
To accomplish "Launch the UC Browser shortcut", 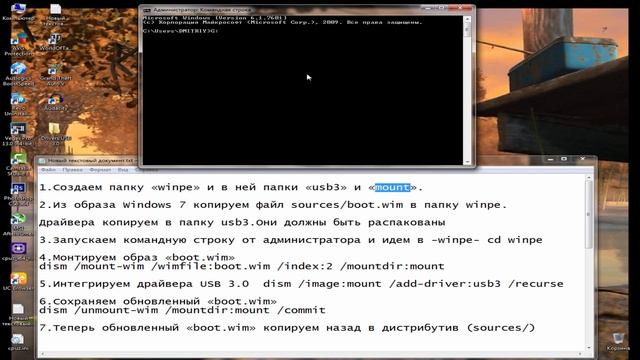I will [18, 282].
